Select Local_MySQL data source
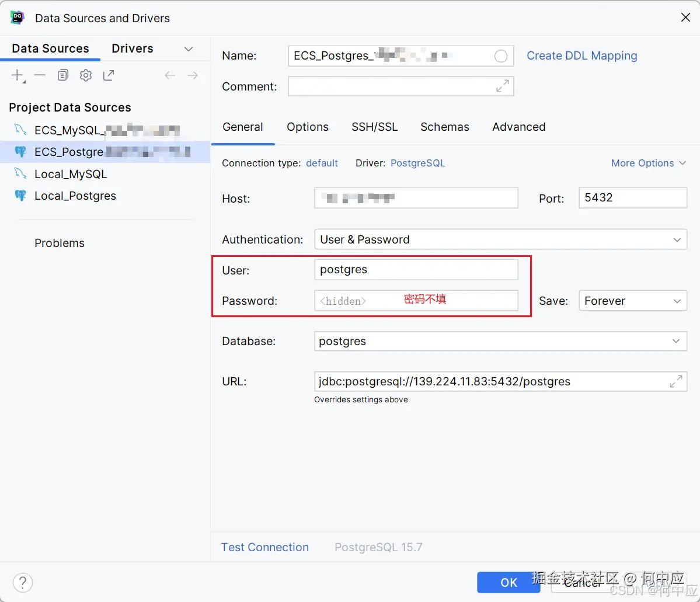The width and height of the screenshot is (700, 602). 105,174
